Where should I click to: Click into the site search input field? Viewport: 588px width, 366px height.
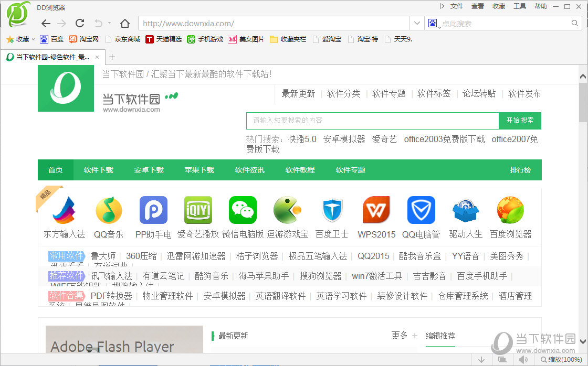pyautogui.click(x=372, y=121)
